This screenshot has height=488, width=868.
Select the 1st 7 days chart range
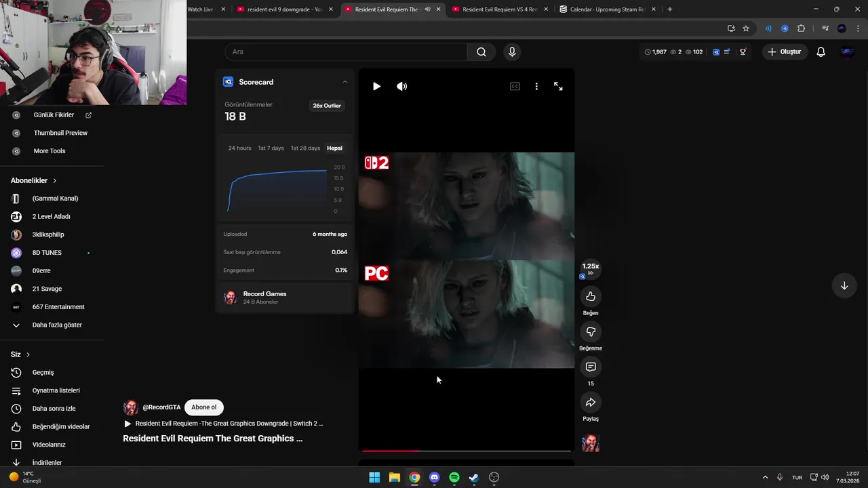pos(271,148)
